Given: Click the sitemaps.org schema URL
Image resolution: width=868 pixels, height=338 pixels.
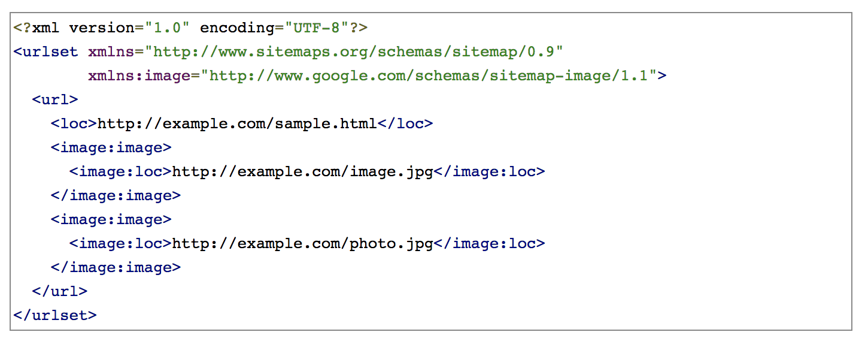Looking at the screenshot, I should pyautogui.click(x=354, y=52).
